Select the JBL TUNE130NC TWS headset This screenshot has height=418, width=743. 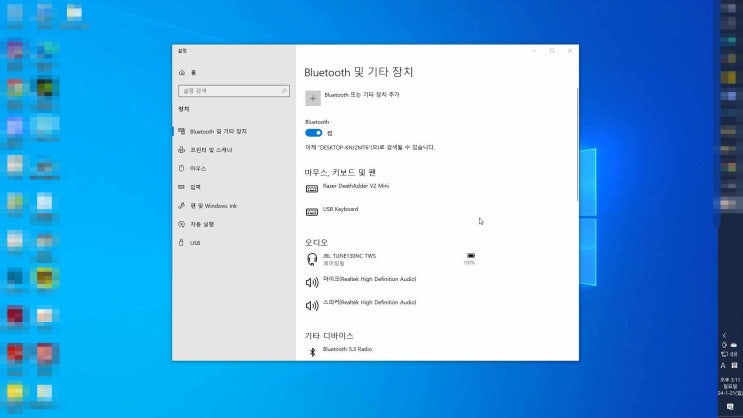(349, 259)
